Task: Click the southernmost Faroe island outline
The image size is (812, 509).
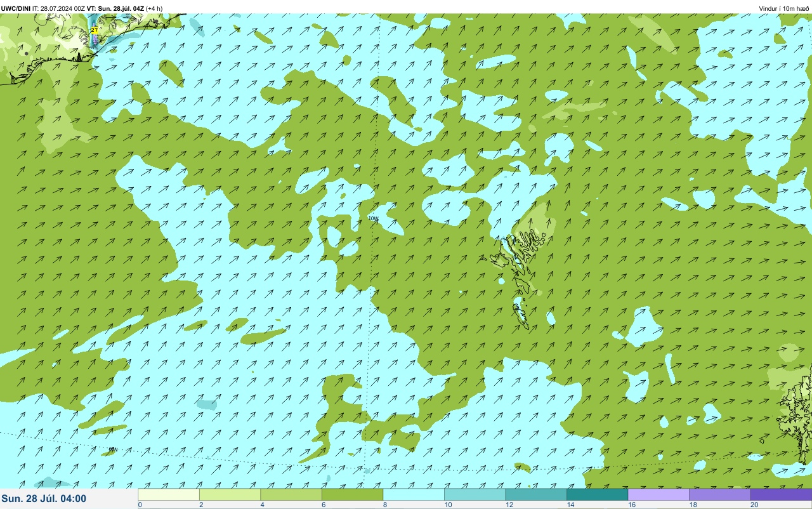Action: pyautogui.click(x=521, y=314)
